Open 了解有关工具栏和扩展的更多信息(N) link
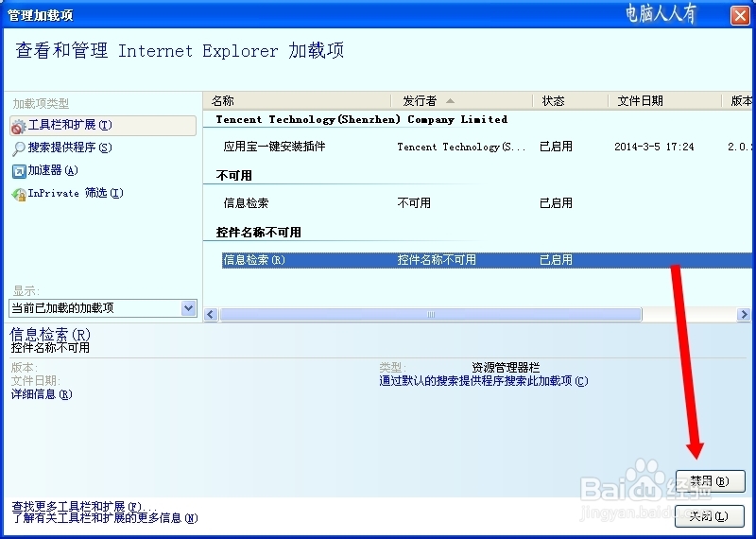The width and height of the screenshot is (756, 539). click(x=105, y=518)
